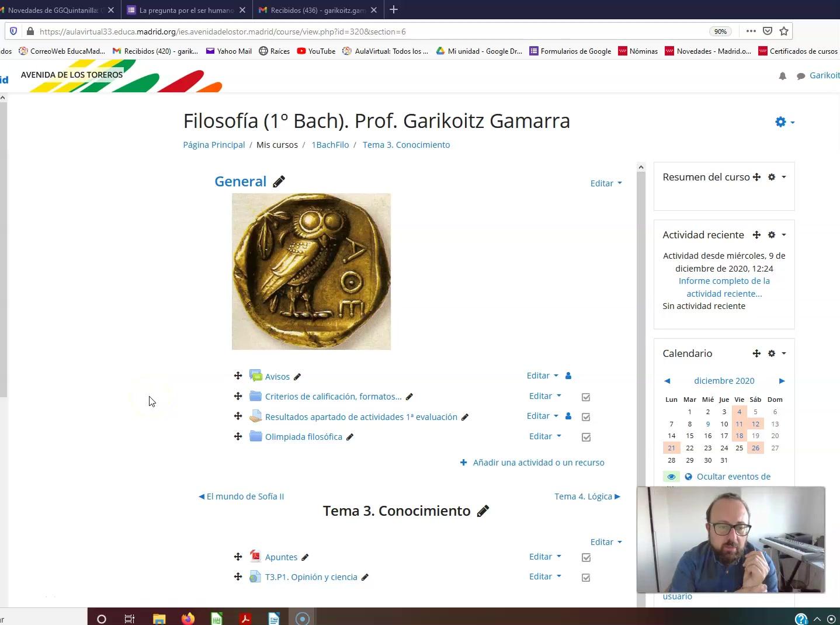Open a new browser tab
The width and height of the screenshot is (840, 625).
point(394,10)
